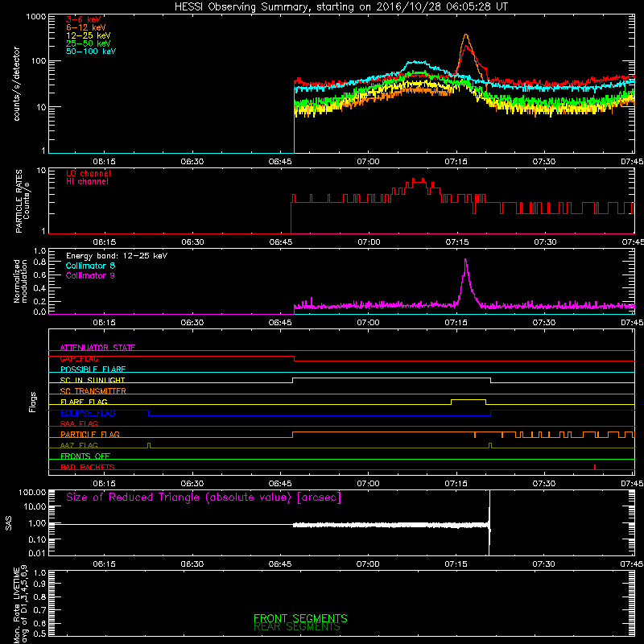644x644 pixels.
Task: Click the 07:15 tick label under SAS plot
Action: 456,564
